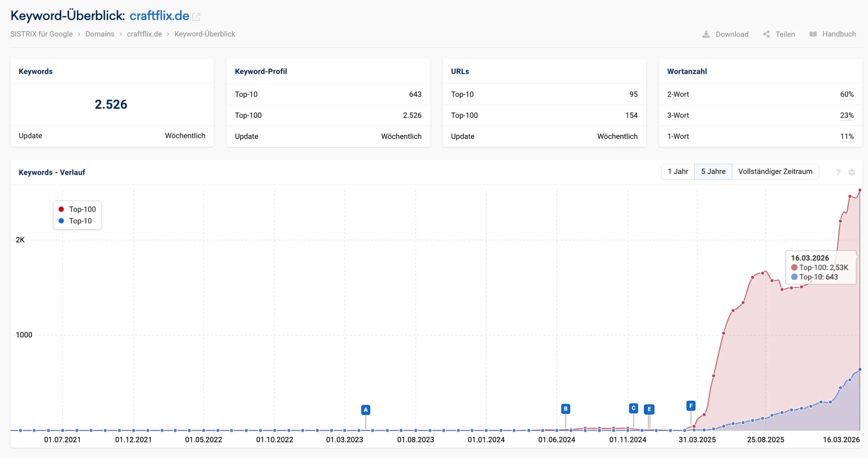The height and width of the screenshot is (458, 868).
Task: Click the Download icon
Action: [706, 34]
